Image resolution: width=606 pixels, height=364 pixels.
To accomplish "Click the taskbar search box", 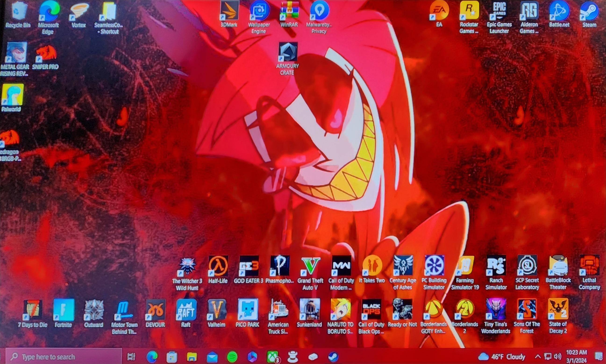I will click(x=64, y=357).
